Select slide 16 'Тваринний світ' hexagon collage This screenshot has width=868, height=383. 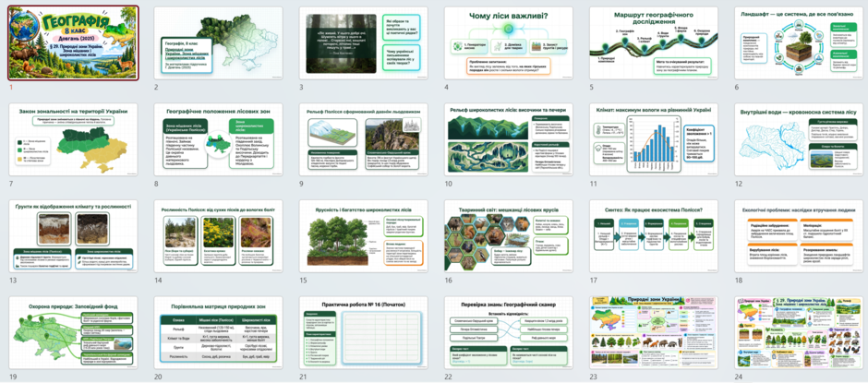click(x=508, y=236)
